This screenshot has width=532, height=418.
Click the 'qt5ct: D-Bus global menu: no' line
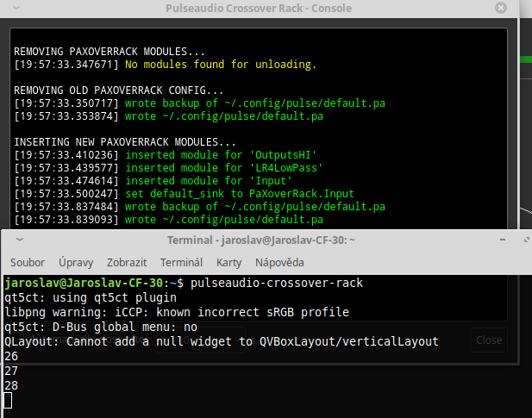pos(101,327)
